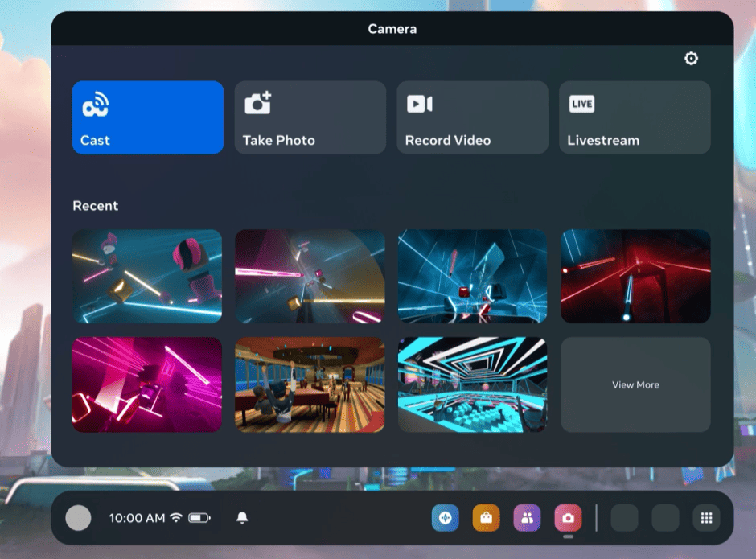
Task: Open blue Explore compass app in dock
Action: 445,518
